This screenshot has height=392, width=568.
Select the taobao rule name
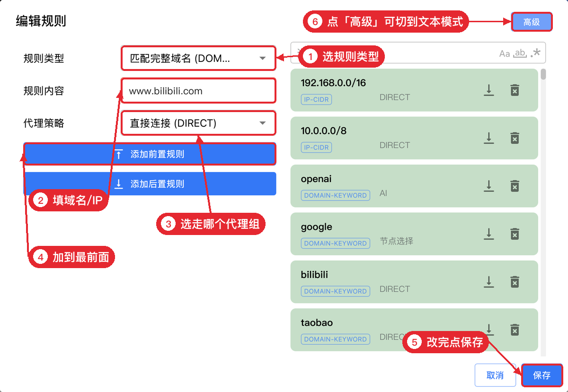[317, 322]
